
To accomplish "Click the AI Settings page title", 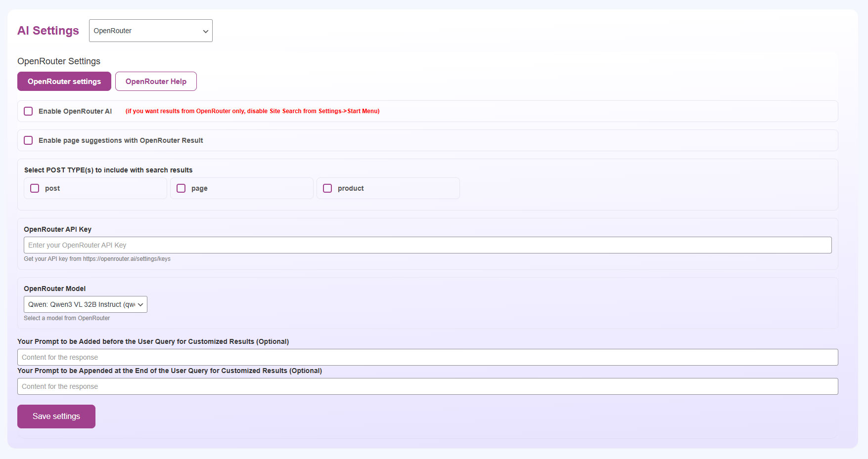I will click(x=48, y=31).
